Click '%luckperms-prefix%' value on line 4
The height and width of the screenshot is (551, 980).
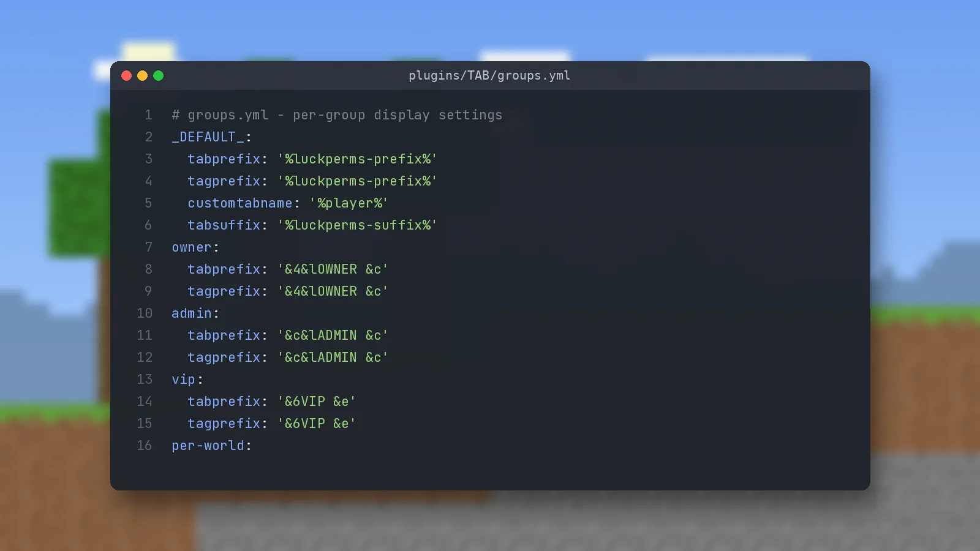click(x=357, y=181)
